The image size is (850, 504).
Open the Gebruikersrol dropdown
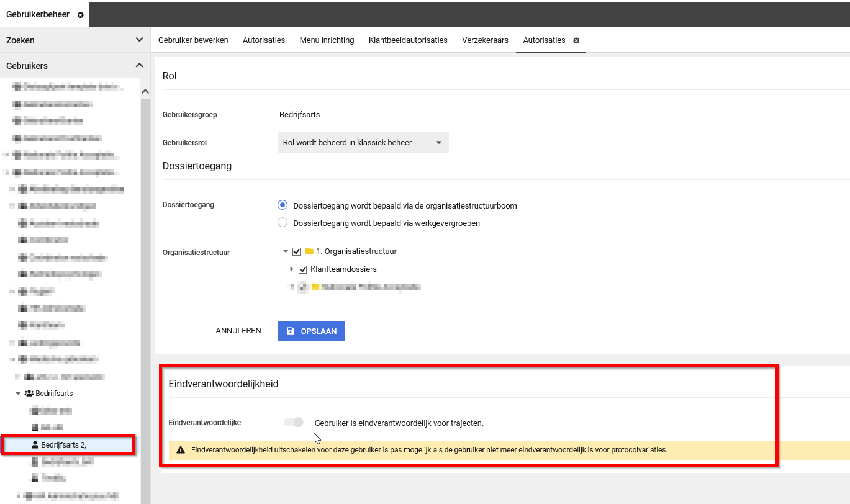click(362, 143)
